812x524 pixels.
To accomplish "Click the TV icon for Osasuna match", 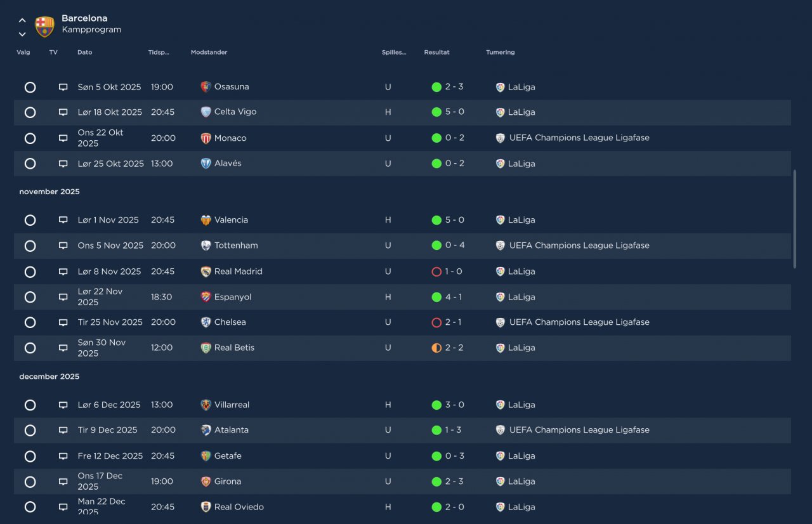I will click(x=63, y=87).
